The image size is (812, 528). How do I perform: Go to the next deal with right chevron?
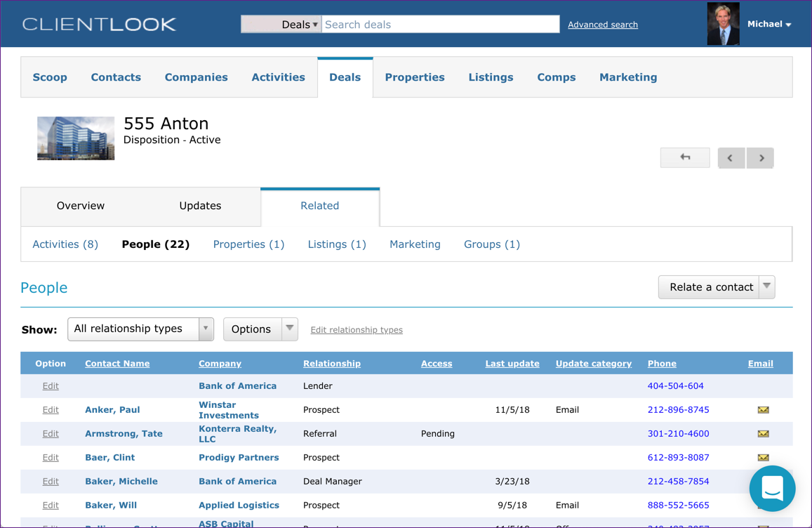(760, 158)
